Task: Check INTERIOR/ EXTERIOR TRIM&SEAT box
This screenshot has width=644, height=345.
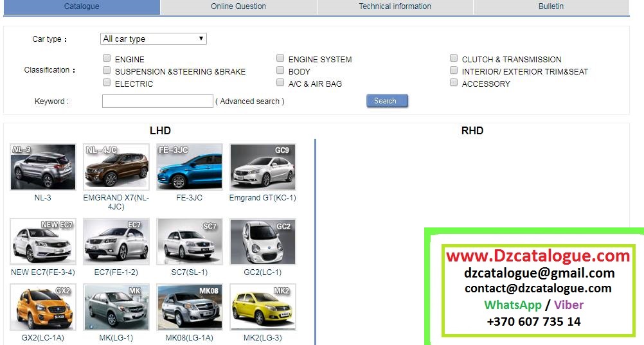Action: [x=453, y=70]
